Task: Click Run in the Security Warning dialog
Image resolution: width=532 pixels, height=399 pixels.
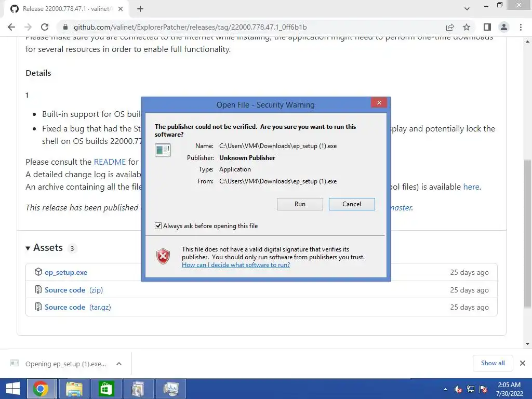Action: click(x=300, y=204)
